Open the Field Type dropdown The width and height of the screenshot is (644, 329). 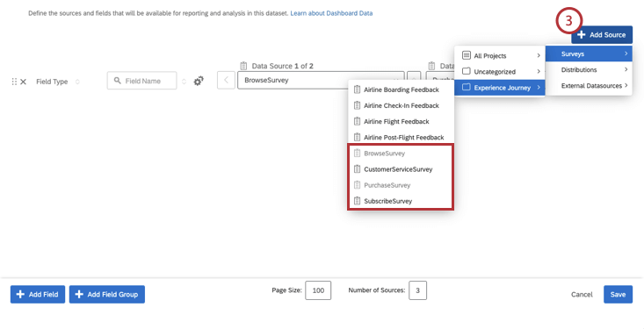[57, 82]
